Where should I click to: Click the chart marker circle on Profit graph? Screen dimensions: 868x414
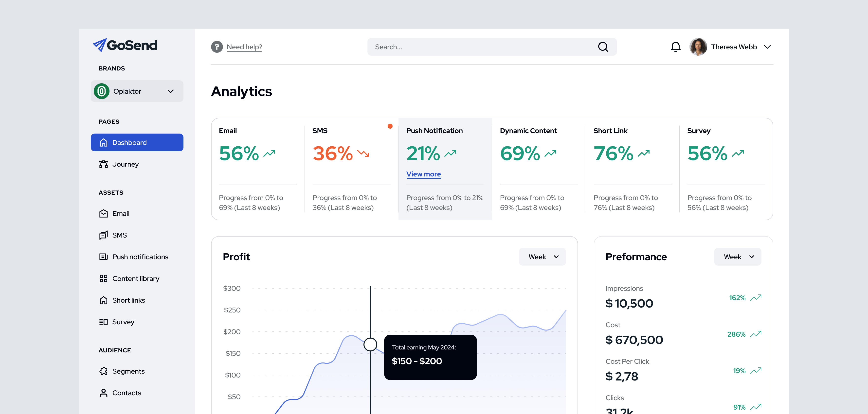tap(370, 345)
